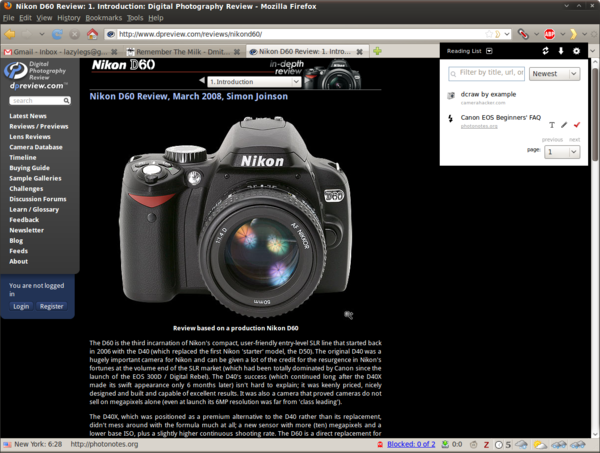Go to previous review page via left arrow
The image size is (600, 453).
pos(202,80)
